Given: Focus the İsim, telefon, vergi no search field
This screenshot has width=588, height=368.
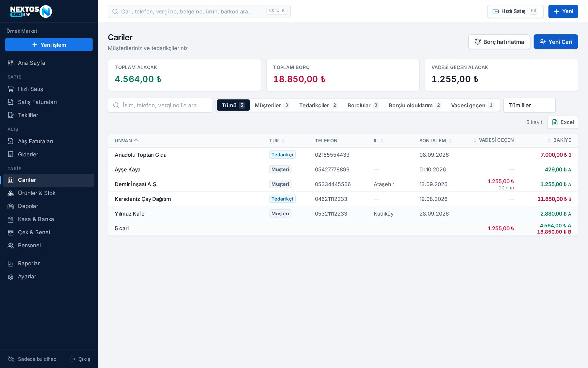Looking at the screenshot, I should [160, 105].
